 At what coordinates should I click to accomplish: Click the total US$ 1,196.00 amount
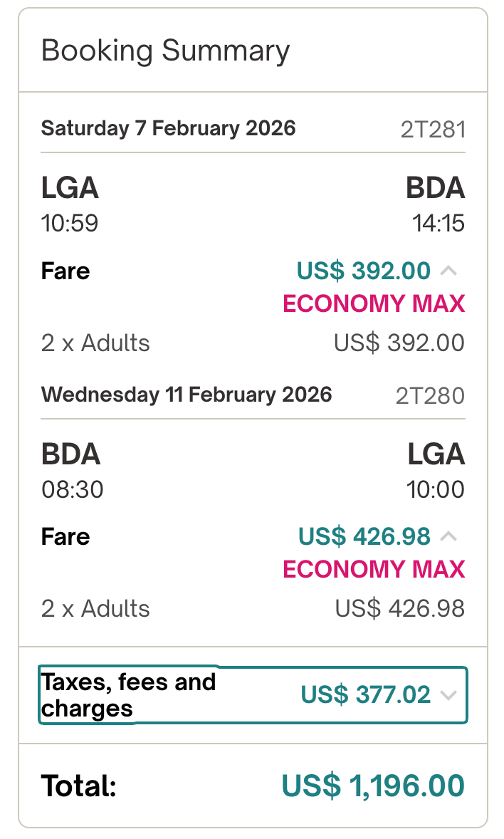tap(373, 786)
